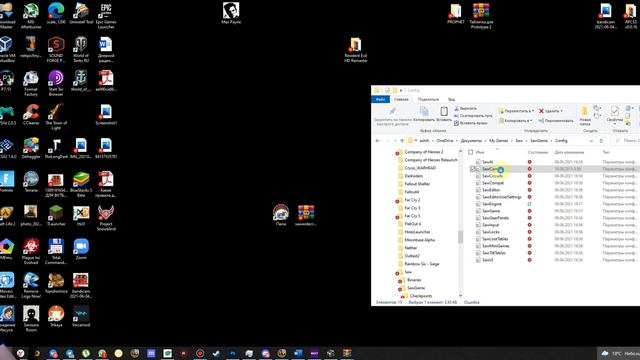This screenshot has width=640, height=360.
Task: Uncheck the selected SawCamera row checkbox
Action: [473, 169]
